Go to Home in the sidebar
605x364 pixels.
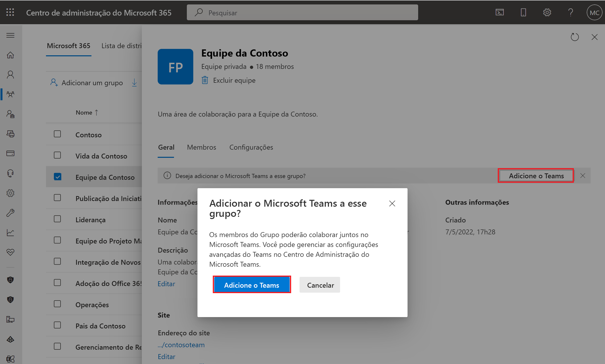(10, 55)
